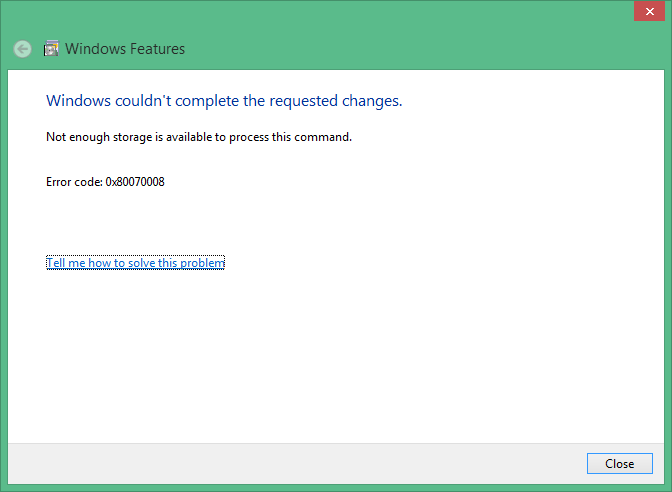Click the word "Features" in the title
Screen dimensions: 672x492
(157, 49)
